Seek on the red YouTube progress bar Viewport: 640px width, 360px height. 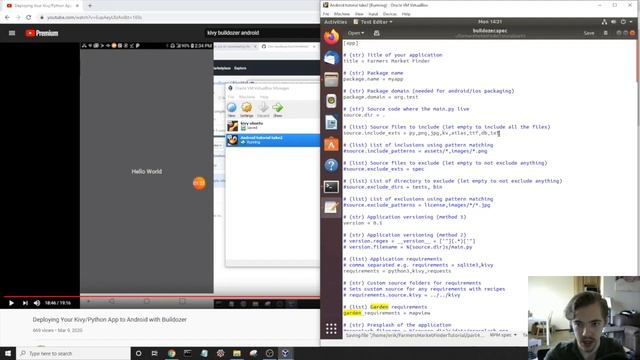160,297
